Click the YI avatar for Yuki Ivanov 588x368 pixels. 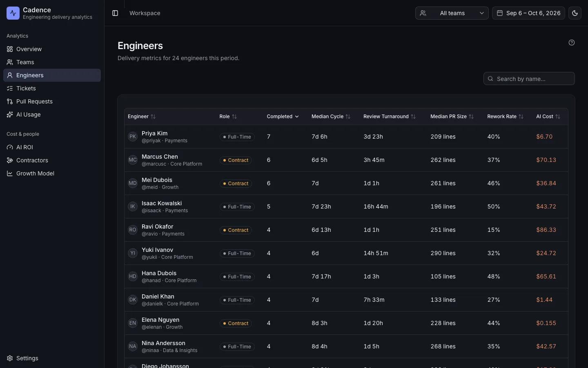[x=133, y=253]
